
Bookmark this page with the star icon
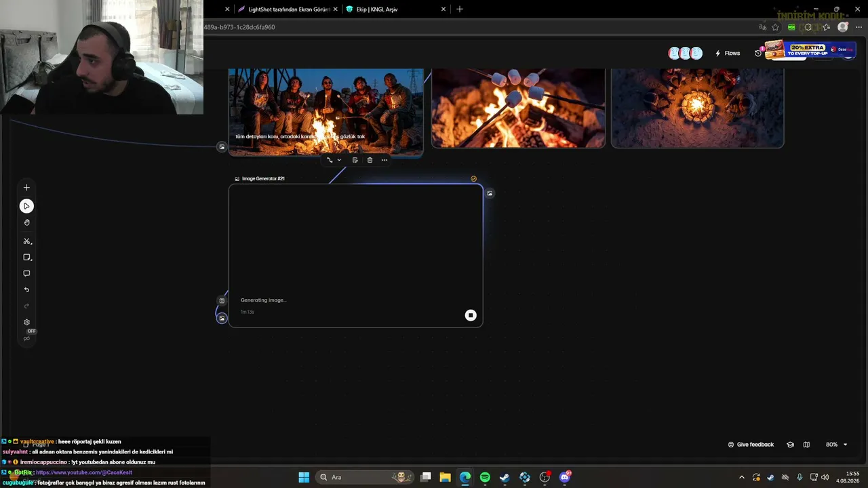click(x=776, y=27)
